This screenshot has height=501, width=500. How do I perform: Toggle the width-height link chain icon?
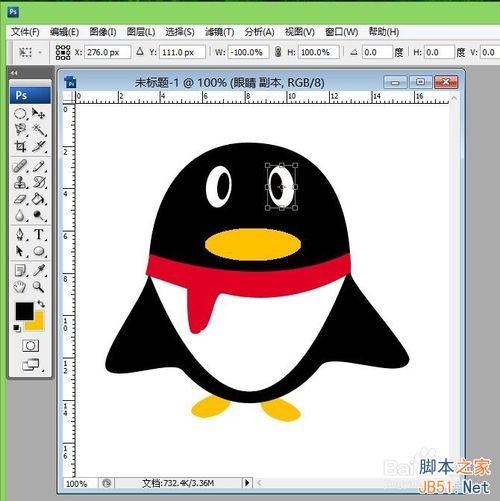coord(278,52)
